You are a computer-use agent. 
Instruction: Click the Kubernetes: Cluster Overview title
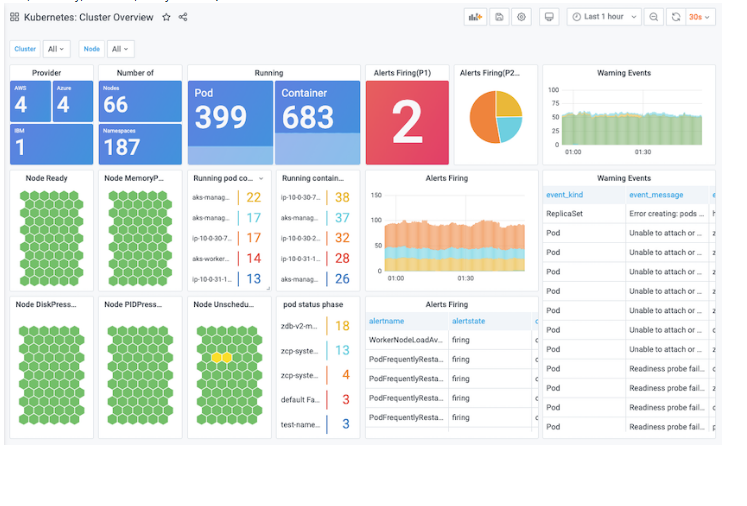tap(89, 17)
